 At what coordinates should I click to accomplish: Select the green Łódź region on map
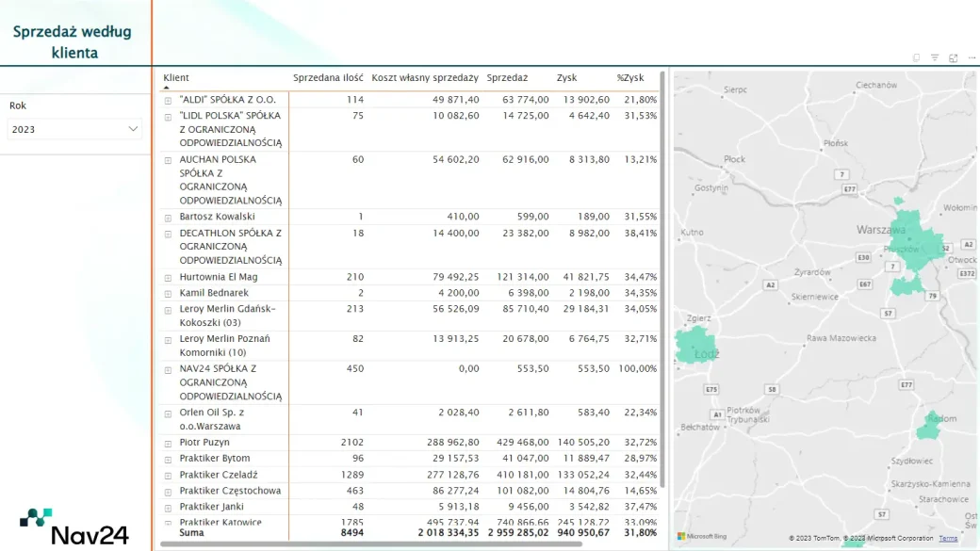695,345
